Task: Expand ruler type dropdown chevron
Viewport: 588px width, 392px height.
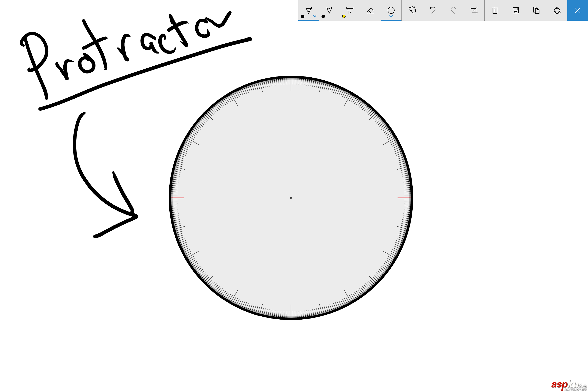Action: tap(391, 16)
